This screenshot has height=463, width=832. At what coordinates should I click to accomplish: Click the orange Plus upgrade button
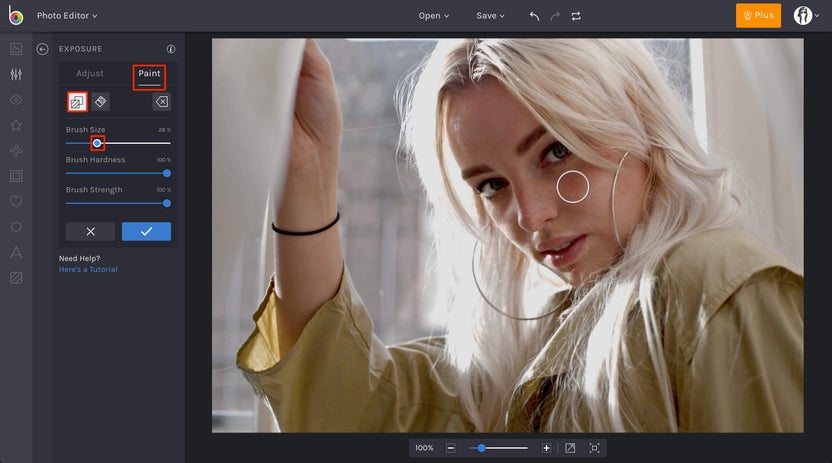(x=758, y=15)
